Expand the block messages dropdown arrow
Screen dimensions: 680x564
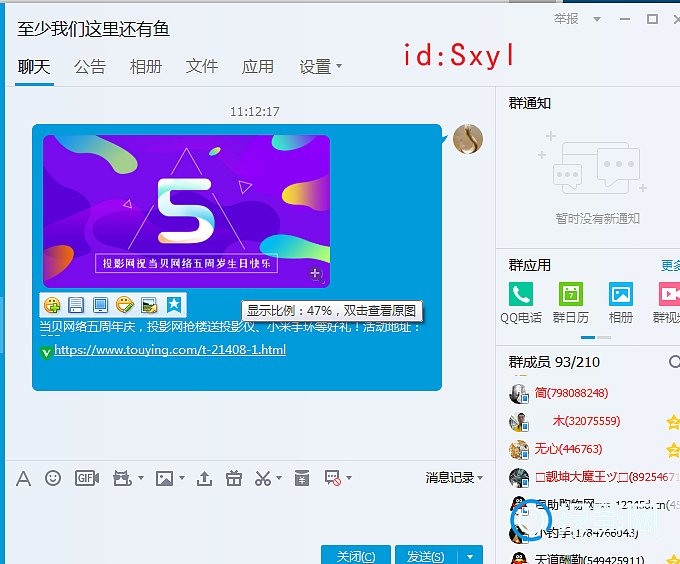349,478
